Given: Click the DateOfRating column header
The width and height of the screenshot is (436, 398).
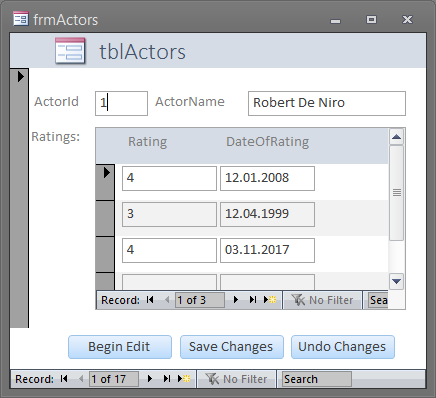Looking at the screenshot, I should click(x=267, y=142).
